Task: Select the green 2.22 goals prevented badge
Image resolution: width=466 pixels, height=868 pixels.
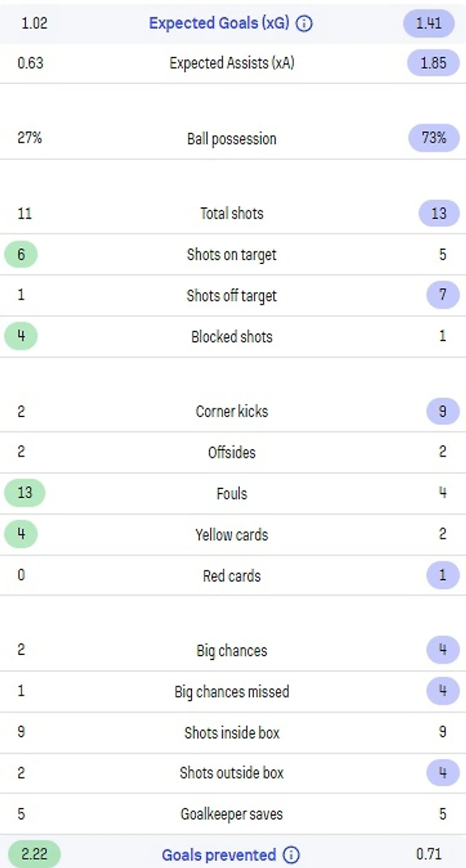Action: (x=34, y=854)
